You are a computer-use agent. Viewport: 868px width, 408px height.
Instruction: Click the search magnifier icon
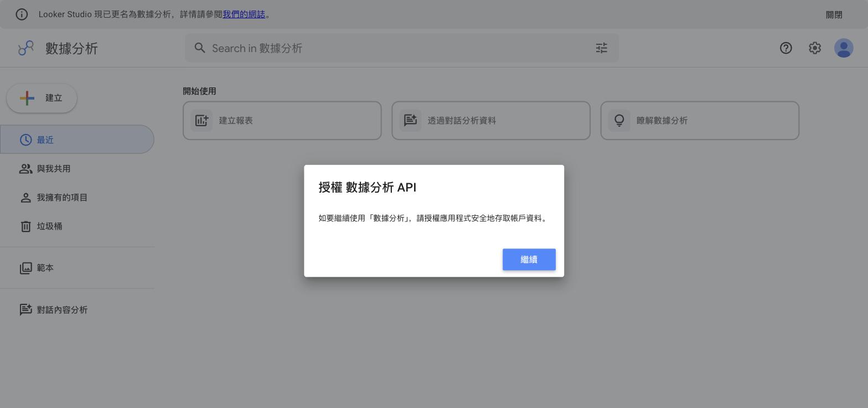point(200,48)
